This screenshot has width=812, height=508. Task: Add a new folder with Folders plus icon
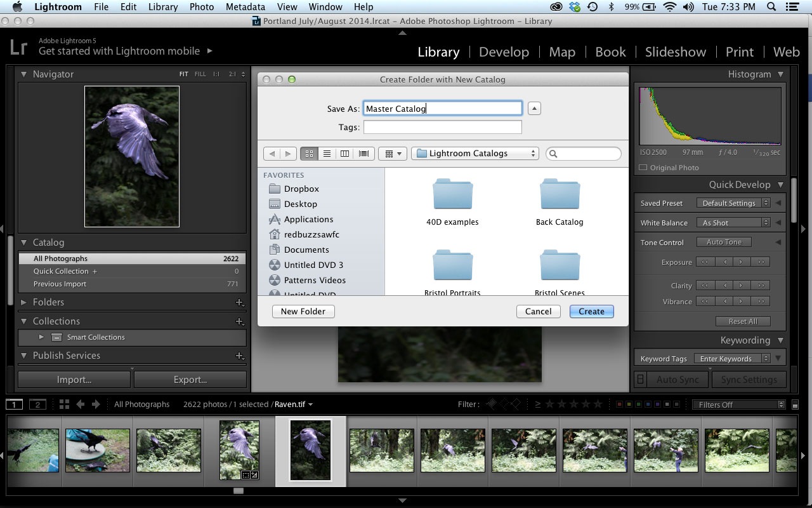pos(239,303)
